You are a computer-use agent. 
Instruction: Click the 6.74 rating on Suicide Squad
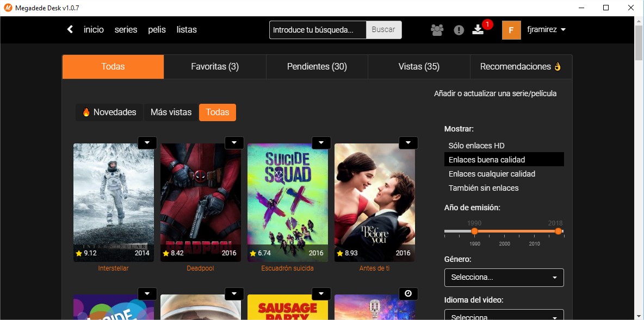261,253
